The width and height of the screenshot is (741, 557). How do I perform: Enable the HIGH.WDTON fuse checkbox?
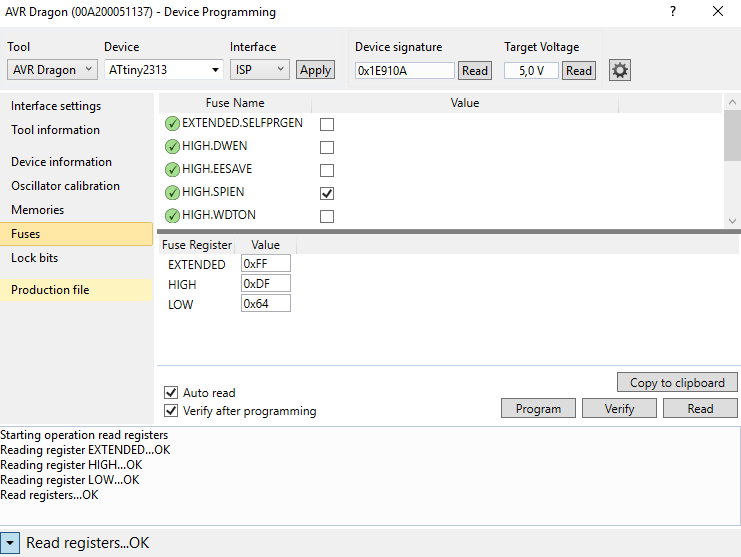coord(327,216)
